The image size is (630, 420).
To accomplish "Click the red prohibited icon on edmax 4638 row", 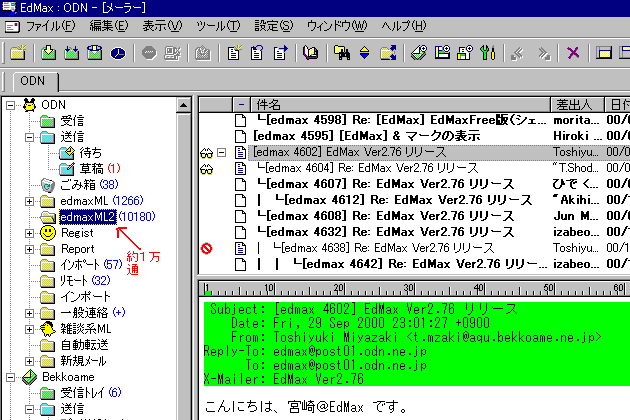I will click(207, 248).
